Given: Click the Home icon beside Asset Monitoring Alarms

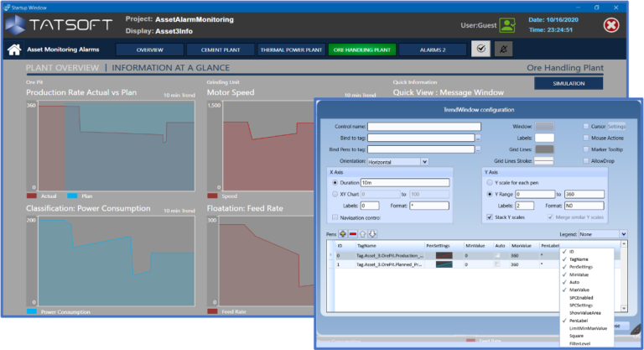Looking at the screenshot, I should [14, 50].
